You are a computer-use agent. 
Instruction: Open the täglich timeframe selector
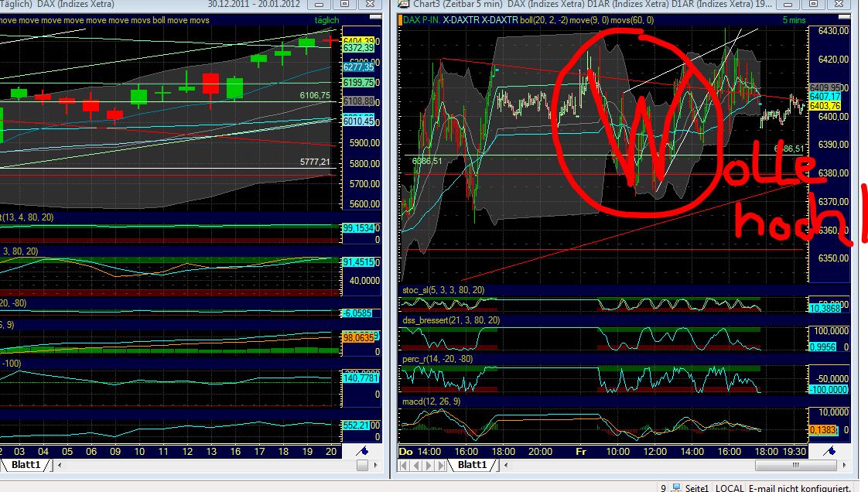[x=326, y=19]
